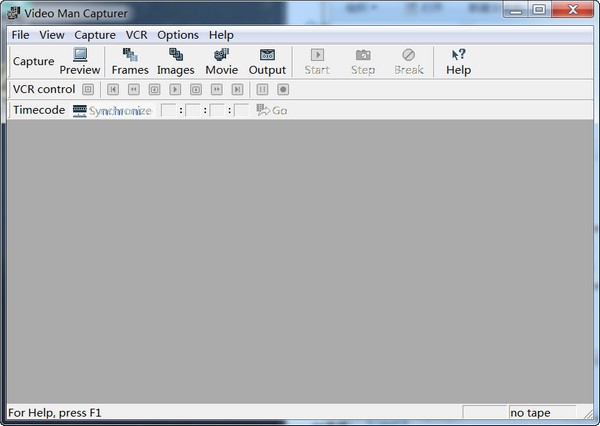
Task: Open the File menu
Action: pos(20,35)
